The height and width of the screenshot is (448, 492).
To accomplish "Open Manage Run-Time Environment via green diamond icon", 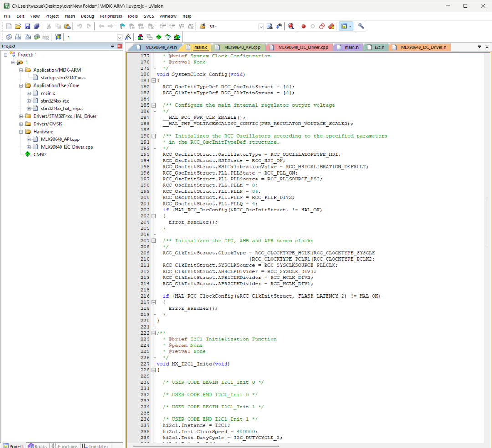I will [x=159, y=36].
